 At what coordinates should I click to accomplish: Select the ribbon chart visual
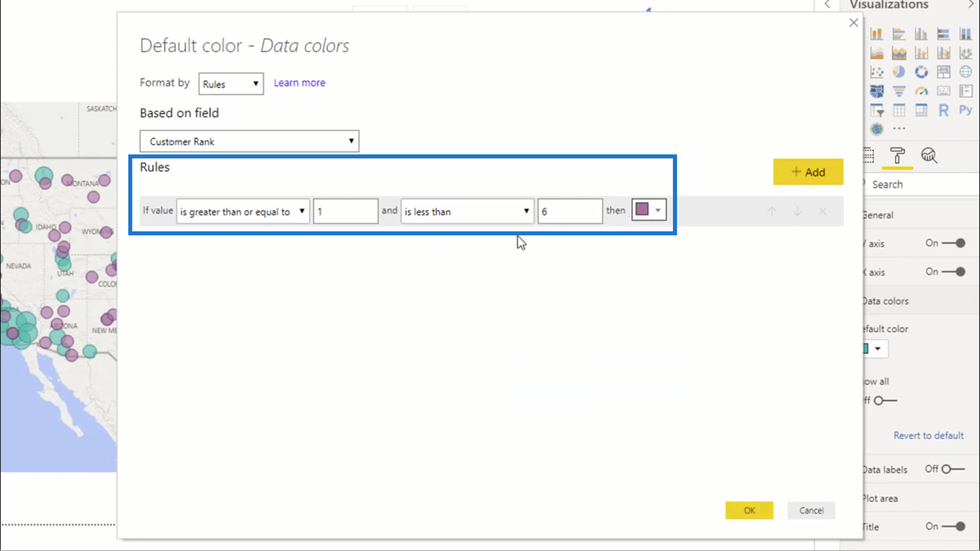[x=966, y=53]
